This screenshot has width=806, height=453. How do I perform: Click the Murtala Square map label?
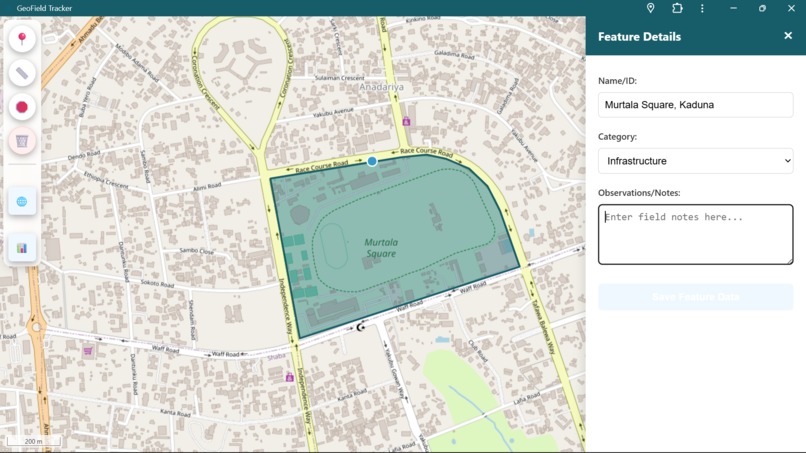(381, 248)
